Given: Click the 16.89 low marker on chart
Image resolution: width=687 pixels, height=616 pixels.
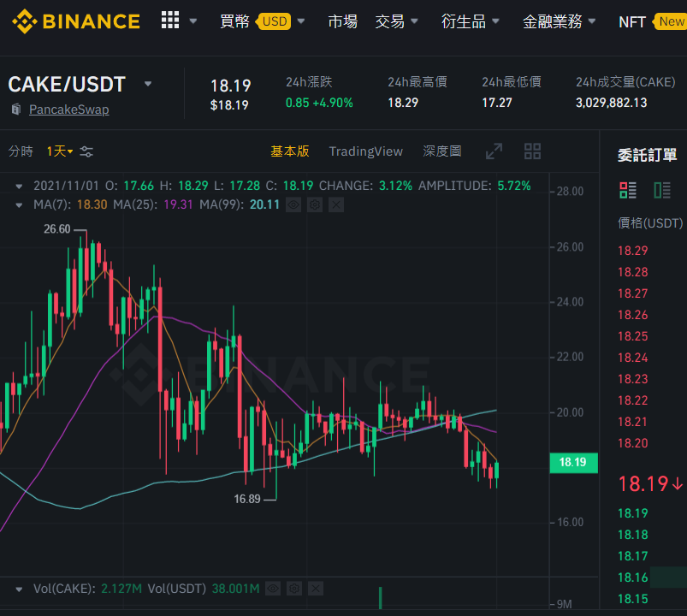Looking at the screenshot, I should [x=247, y=499].
